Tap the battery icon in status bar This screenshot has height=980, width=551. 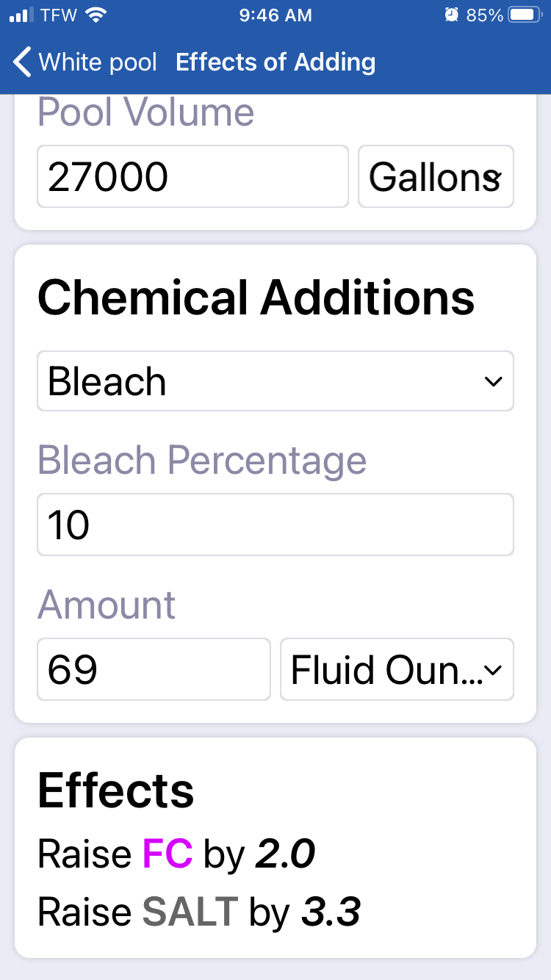525,15
